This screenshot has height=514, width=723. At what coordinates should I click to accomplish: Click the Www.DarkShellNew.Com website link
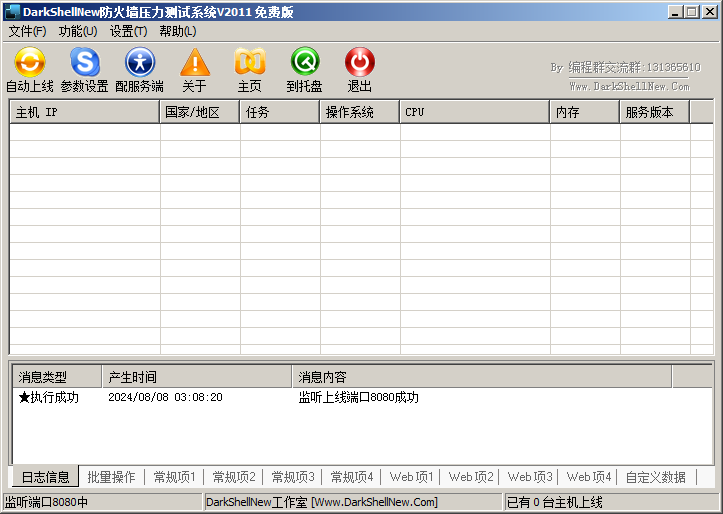[x=629, y=87]
